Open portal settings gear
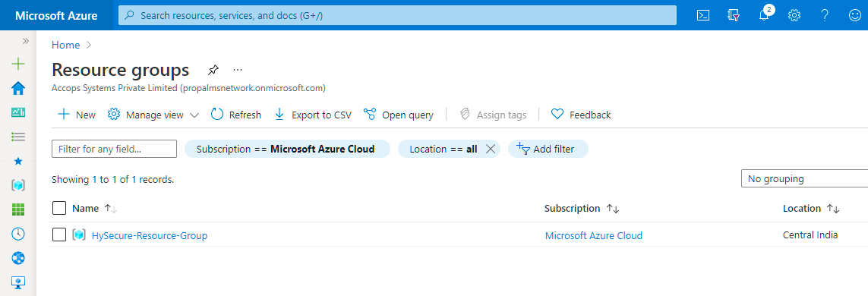Viewport: 868px width, 296px height. [x=794, y=15]
